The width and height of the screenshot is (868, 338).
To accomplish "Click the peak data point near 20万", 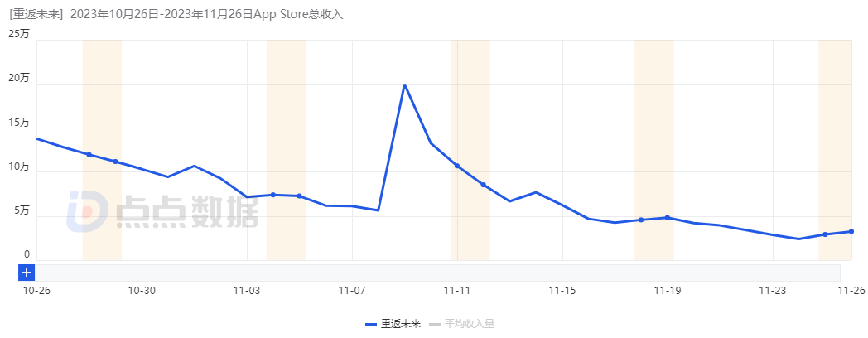I will point(404,84).
